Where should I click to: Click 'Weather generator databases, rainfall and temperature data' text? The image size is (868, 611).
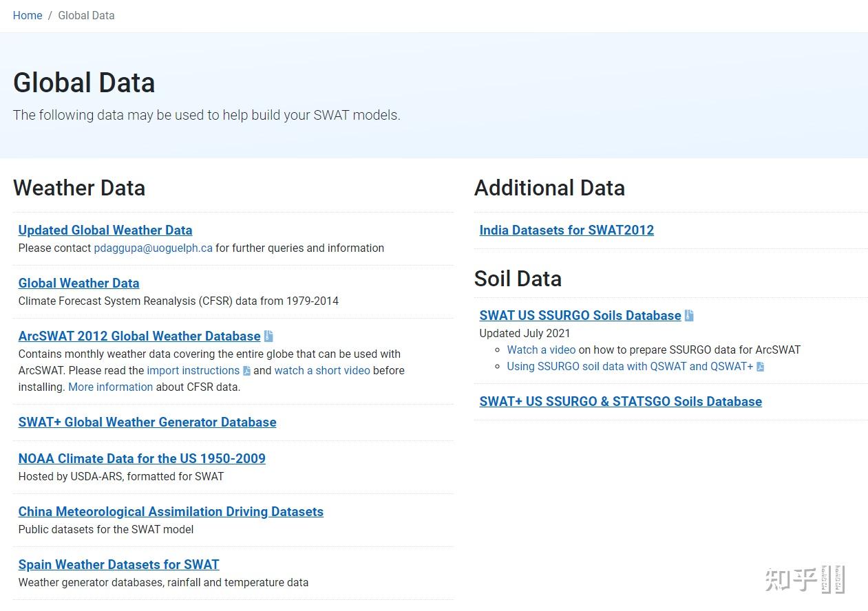pos(163,582)
